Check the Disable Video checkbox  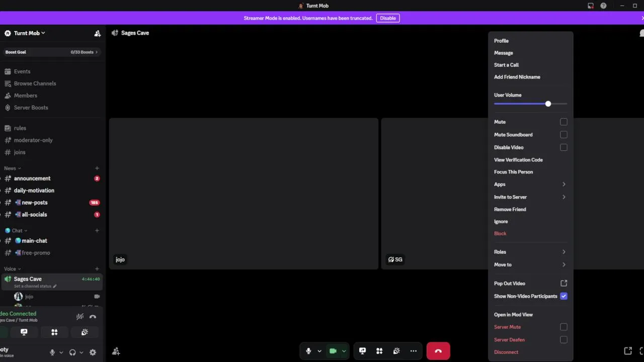tap(563, 147)
